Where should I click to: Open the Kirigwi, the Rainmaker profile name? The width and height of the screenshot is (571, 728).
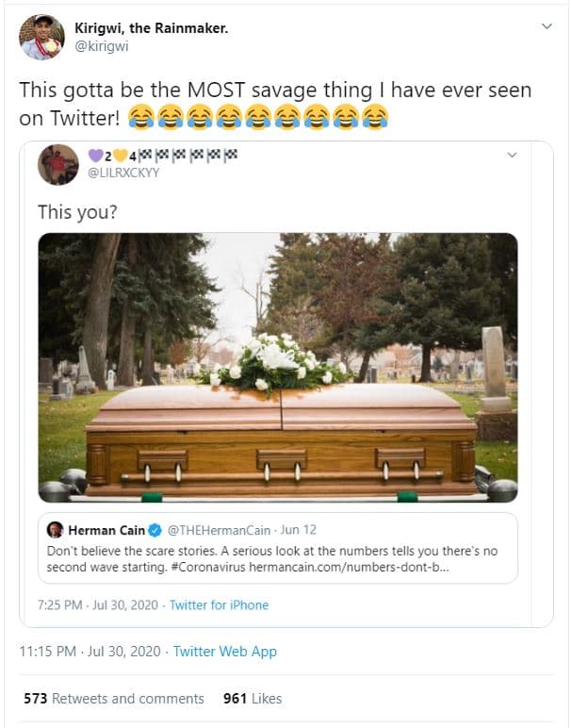[x=151, y=28]
